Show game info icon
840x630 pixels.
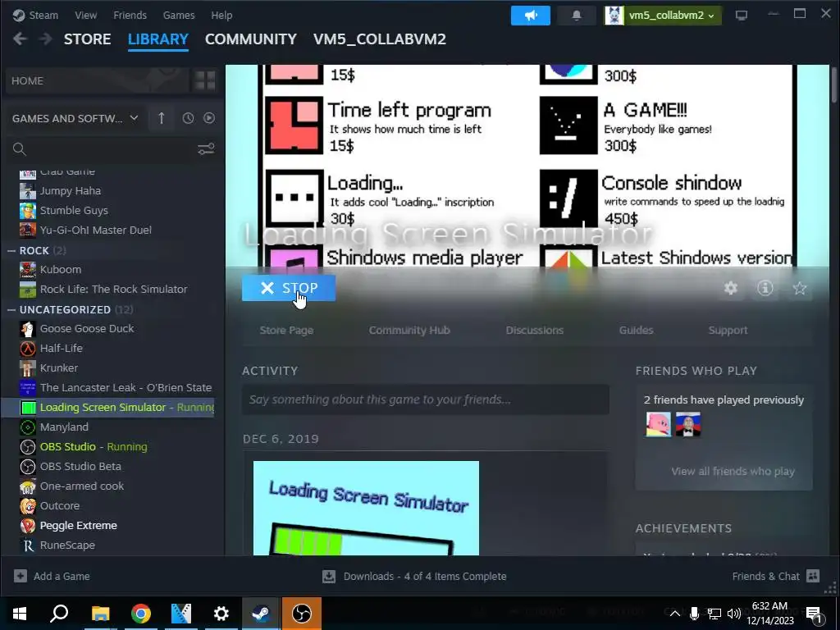(765, 288)
